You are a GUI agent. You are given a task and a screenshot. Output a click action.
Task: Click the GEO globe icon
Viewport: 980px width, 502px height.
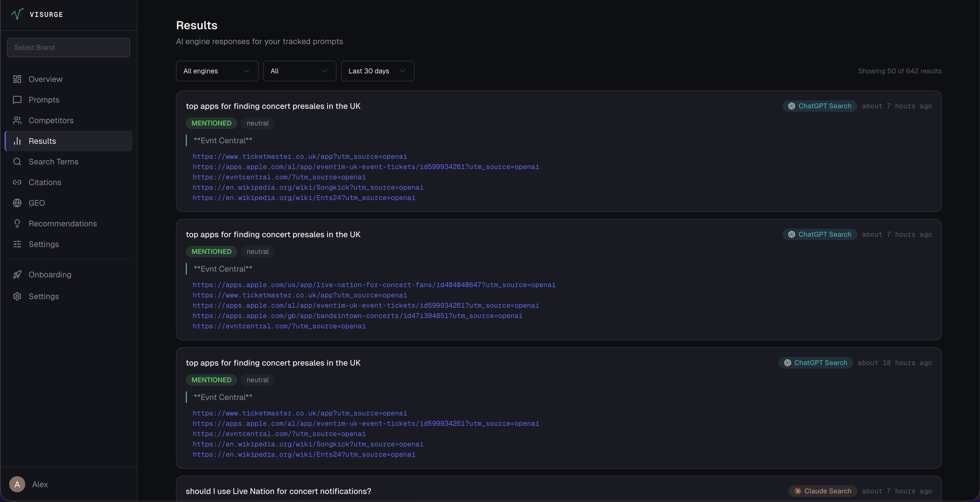tap(17, 203)
